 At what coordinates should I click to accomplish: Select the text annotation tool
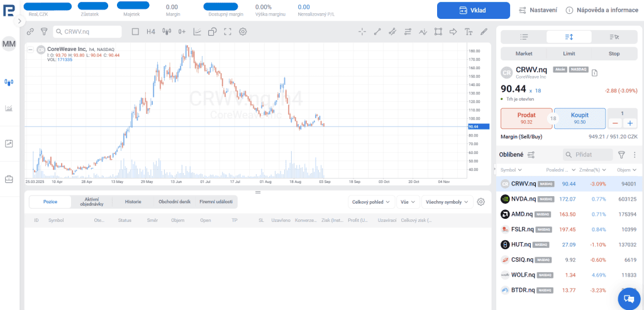[x=468, y=31]
